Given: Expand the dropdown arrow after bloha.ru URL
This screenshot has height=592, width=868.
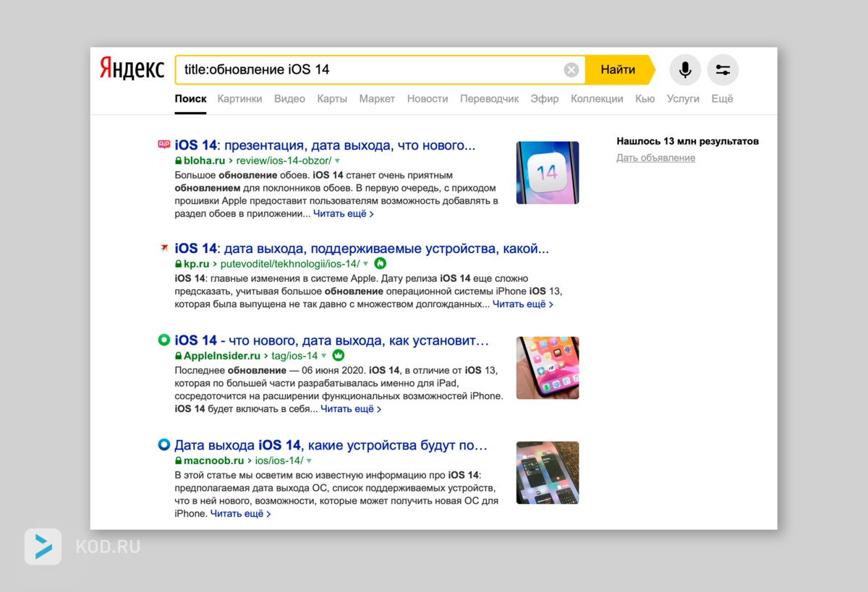Looking at the screenshot, I should click(337, 161).
